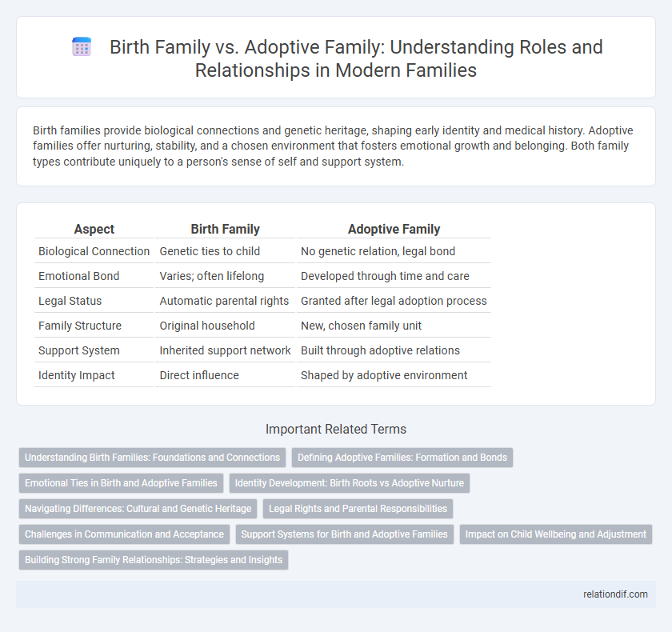Viewport: 672px width, 632px height.
Task: Open Building Strong Family Relationships: Strategies and Insights
Action: [154, 560]
